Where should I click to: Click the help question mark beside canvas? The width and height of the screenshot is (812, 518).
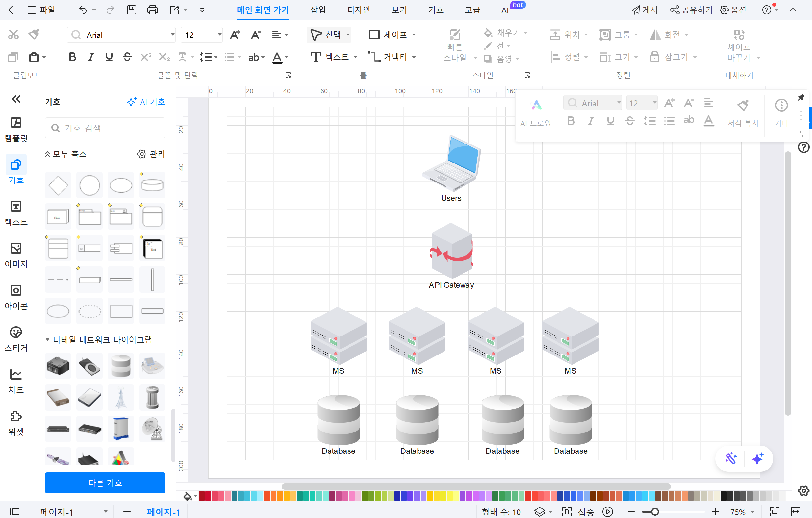(803, 147)
